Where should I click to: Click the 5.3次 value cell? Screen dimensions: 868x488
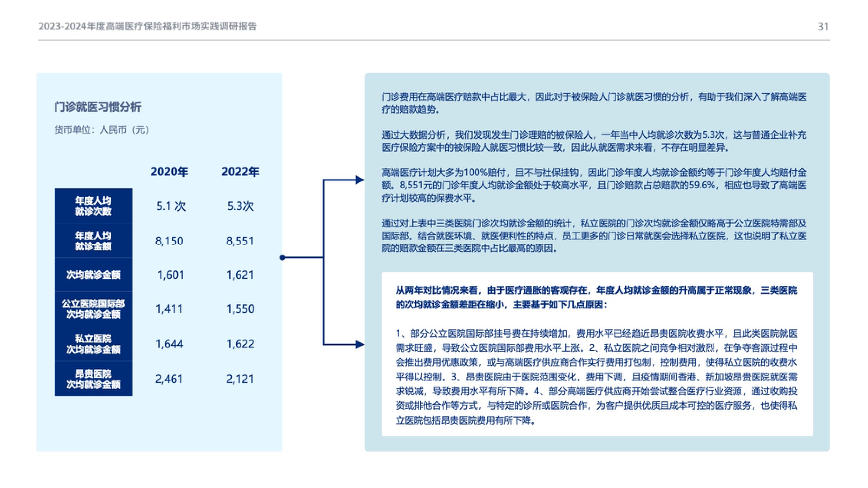pos(240,206)
